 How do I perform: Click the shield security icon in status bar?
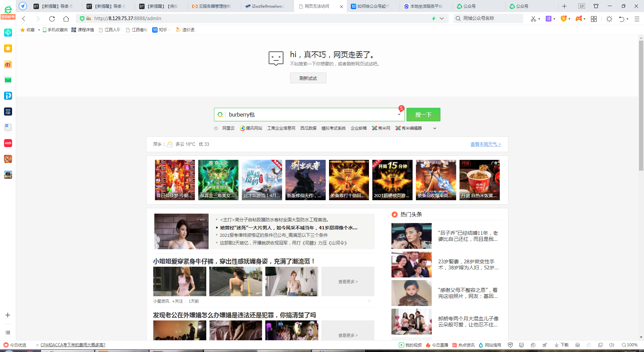click(x=511, y=345)
